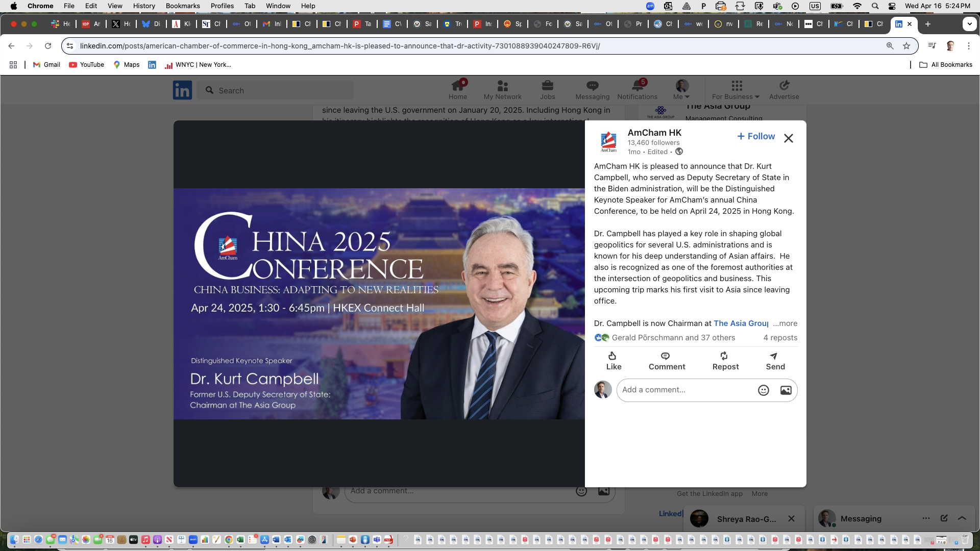Open All Bookmarks folder
The height and width of the screenshot is (551, 980).
click(946, 65)
